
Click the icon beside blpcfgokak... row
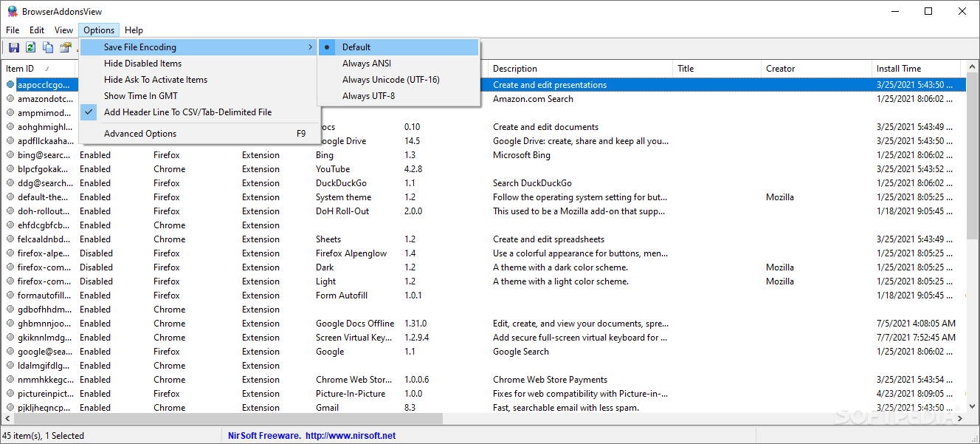10,169
